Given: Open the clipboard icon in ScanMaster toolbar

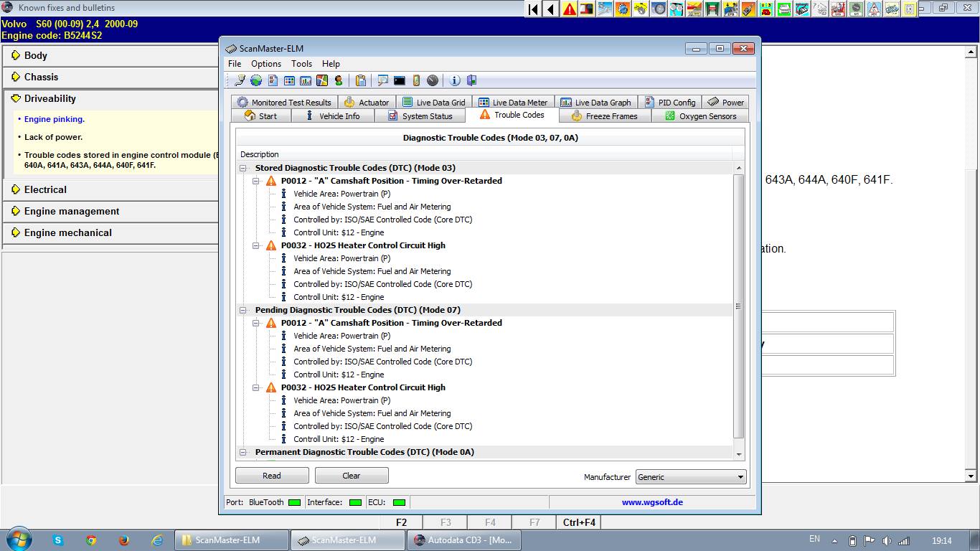Looking at the screenshot, I should pos(361,80).
